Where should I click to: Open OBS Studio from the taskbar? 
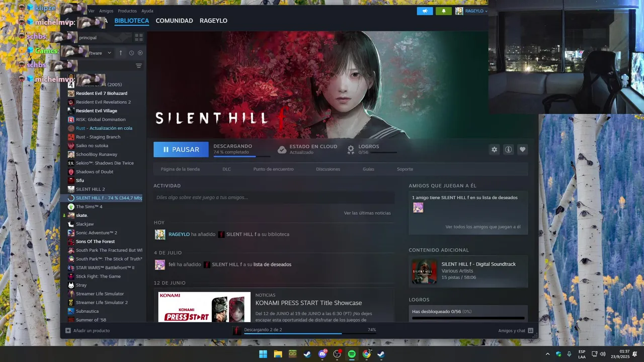coord(337,354)
